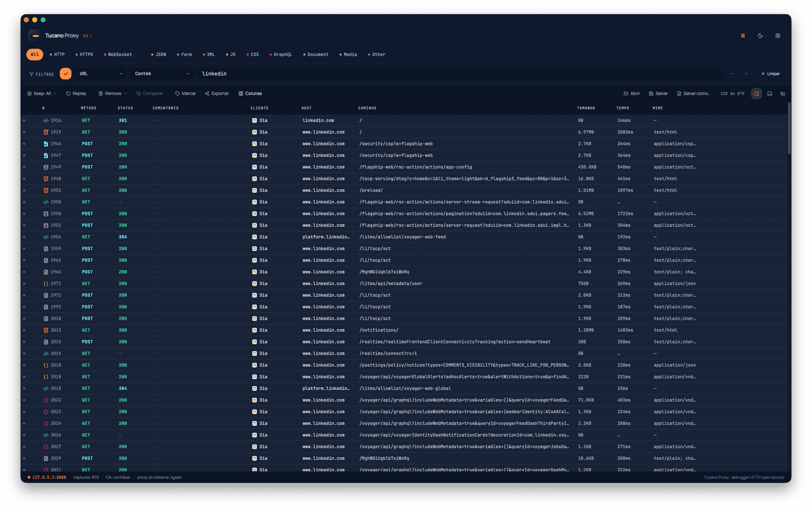Click the code icon on row 1916
Screen dimensions: 812x510
click(46, 121)
